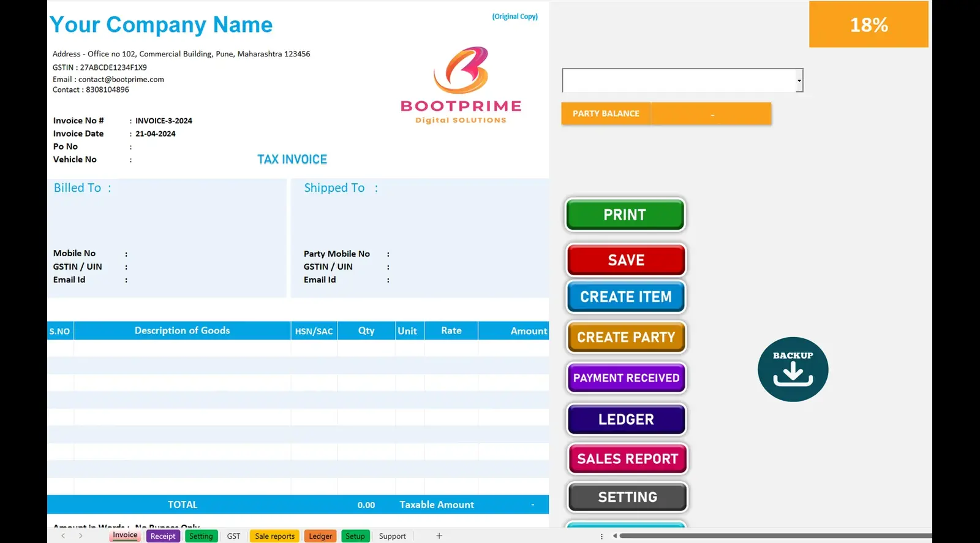This screenshot has height=543, width=980.
Task: Open the party selection dropdown arrow
Action: pos(799,80)
